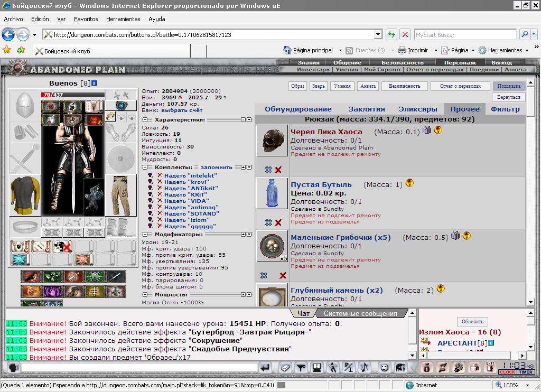This screenshot has width=541, height=392.
Task: Click the Безопасность button
Action: click(x=404, y=86)
